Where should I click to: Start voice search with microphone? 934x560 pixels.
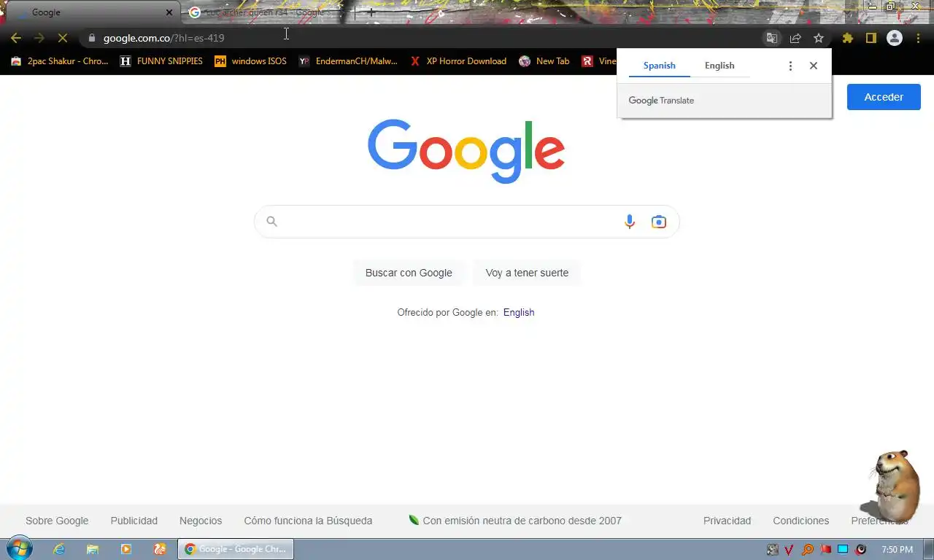629,222
